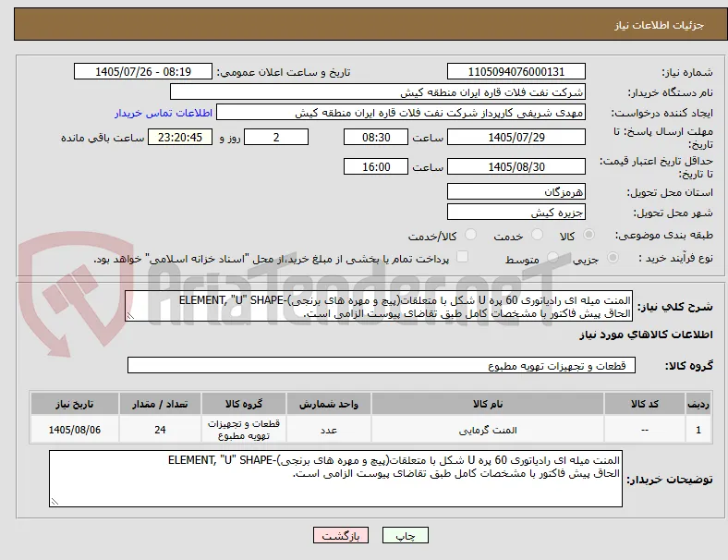The height and width of the screenshot is (560, 728).
Task: Click the delivery province field هرمزگان
Action: 516,191
